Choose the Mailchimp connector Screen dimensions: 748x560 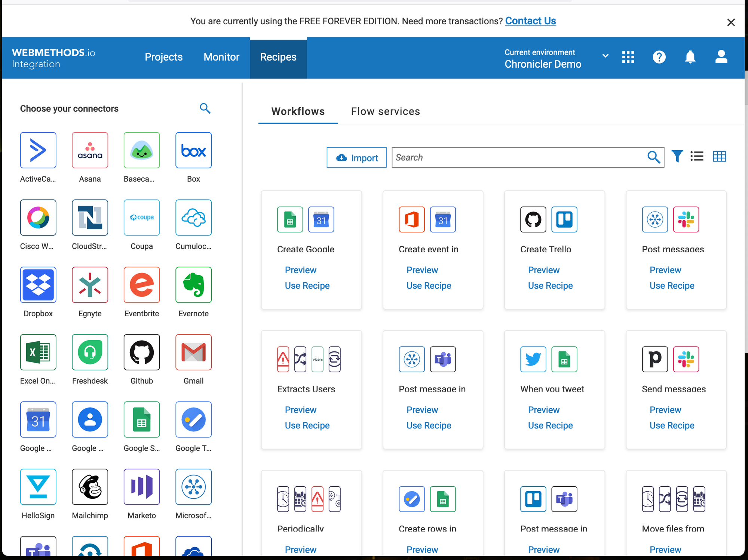click(90, 487)
